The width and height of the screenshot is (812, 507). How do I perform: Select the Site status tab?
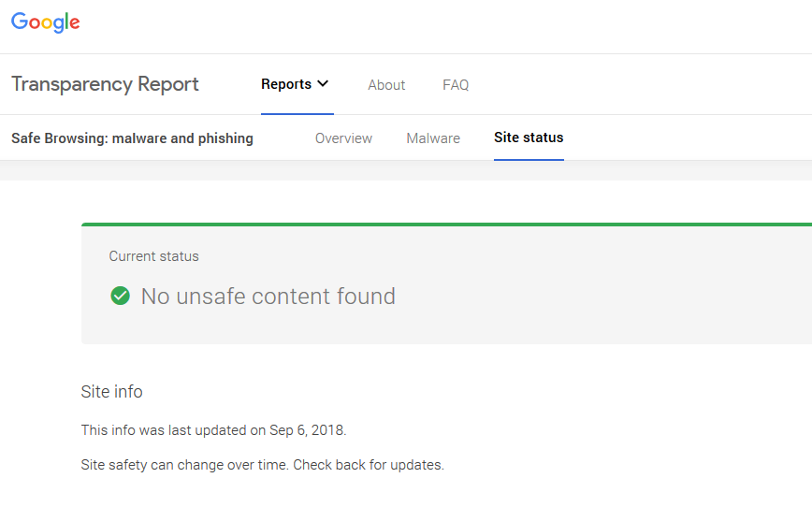529,138
